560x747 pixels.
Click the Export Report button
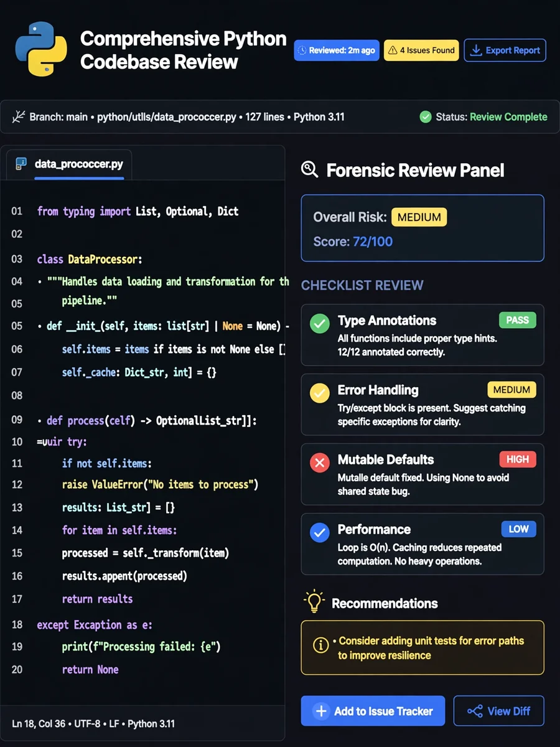tap(505, 50)
